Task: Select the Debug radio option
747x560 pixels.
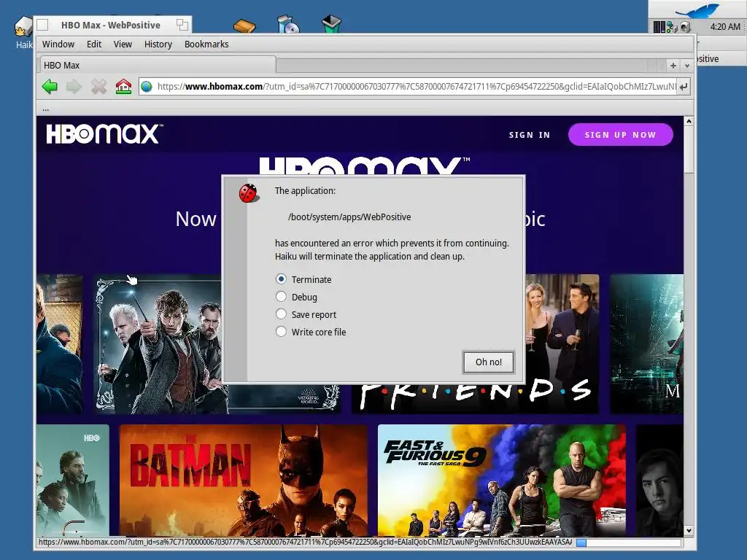Action: pyautogui.click(x=296, y=297)
